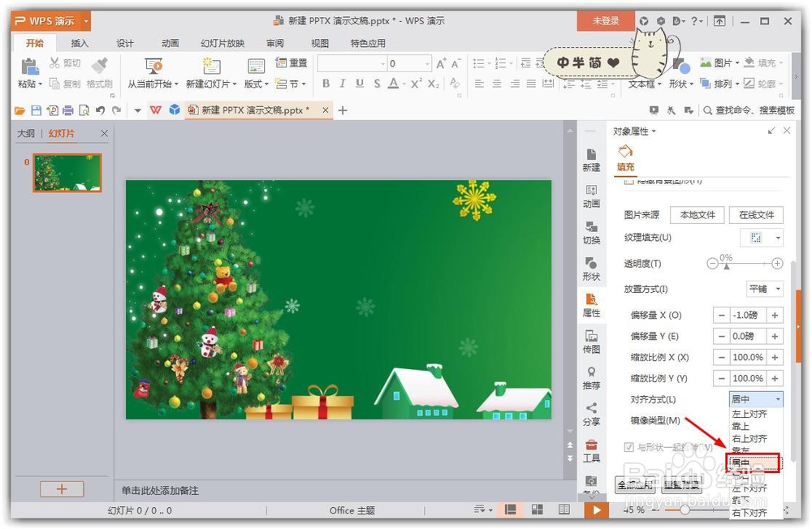
Task: Undo the last action
Action: pyautogui.click(x=100, y=110)
